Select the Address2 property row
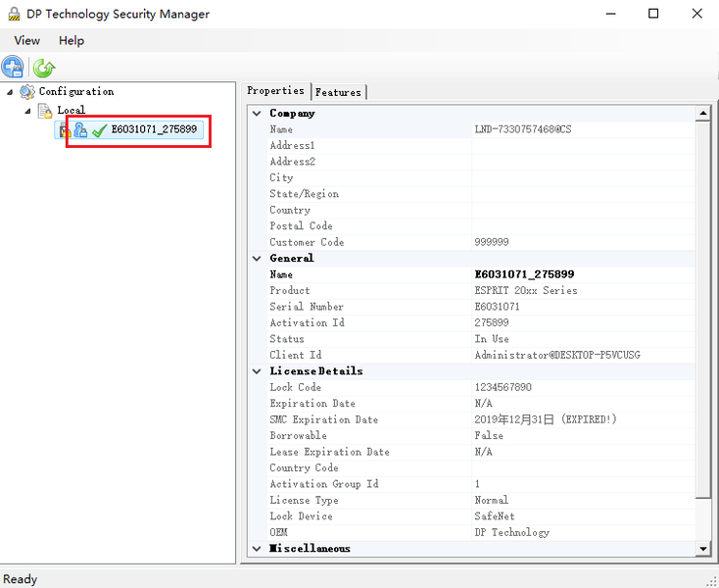Viewport: 719px width, 588px height. [x=482, y=162]
